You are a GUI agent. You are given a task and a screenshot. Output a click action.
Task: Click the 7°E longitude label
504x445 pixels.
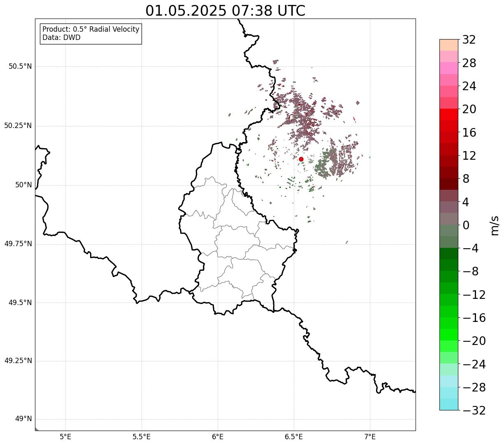click(370, 437)
